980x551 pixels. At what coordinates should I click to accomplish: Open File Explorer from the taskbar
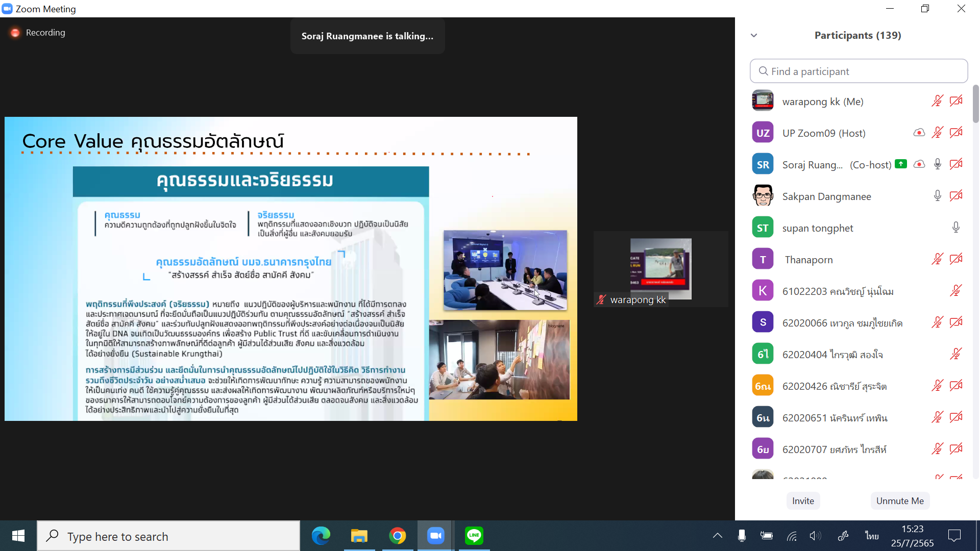pos(359,536)
